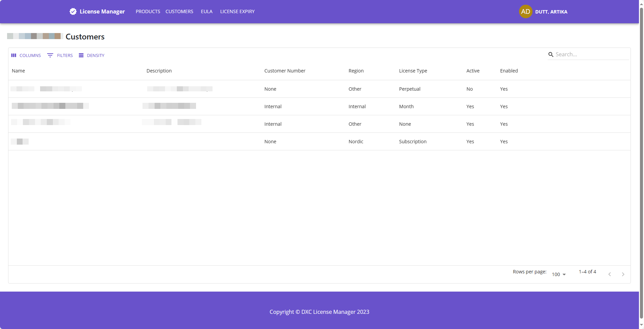
Task: Go to next page arrow
Action: (623, 274)
